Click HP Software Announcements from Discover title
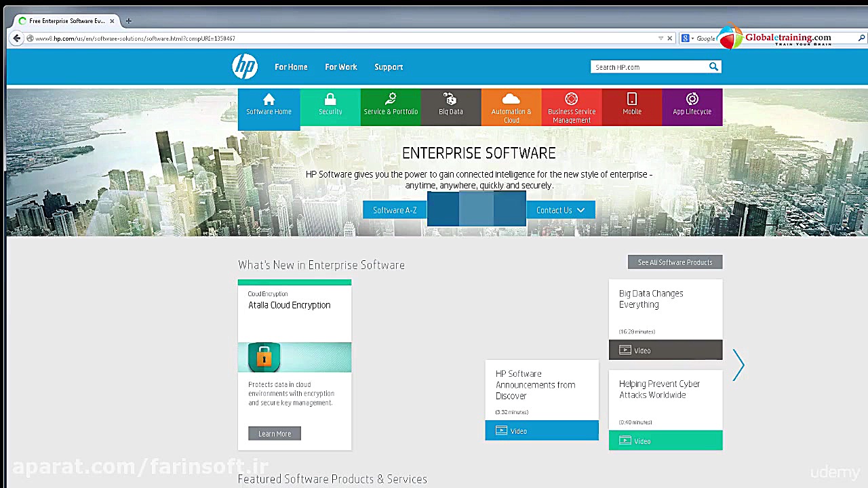868x488 pixels. 535,385
